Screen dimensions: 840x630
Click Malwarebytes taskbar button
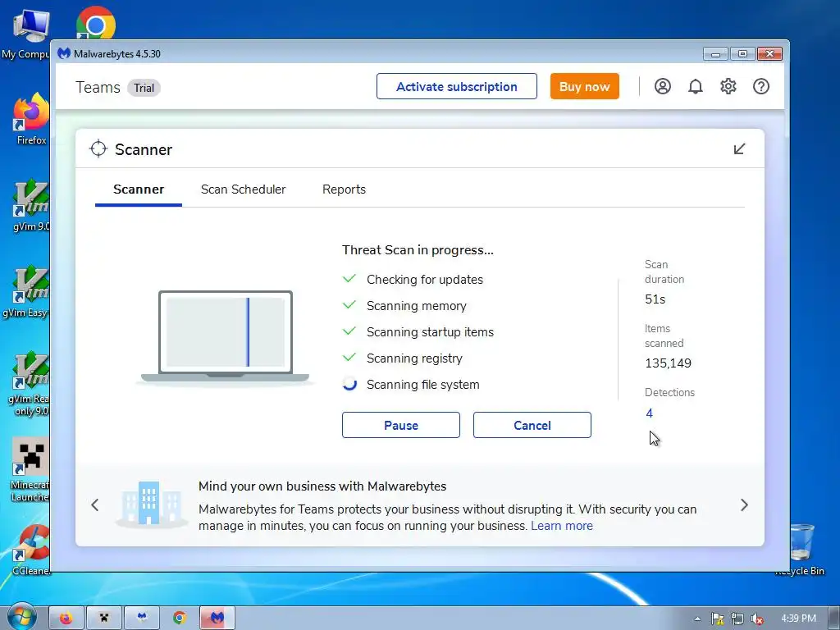coord(217,619)
